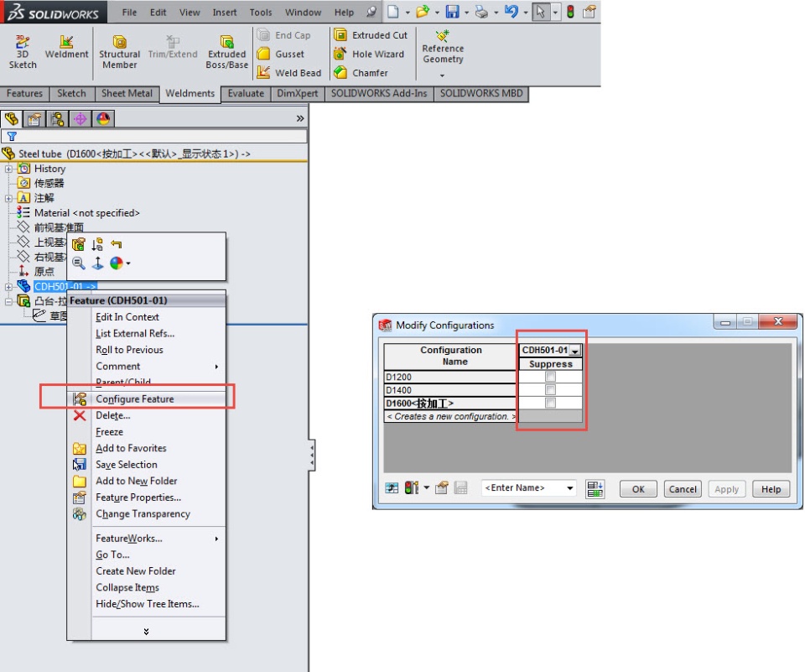The width and height of the screenshot is (805, 672).
Task: Click OK in Modify Configurations
Action: coord(638,488)
